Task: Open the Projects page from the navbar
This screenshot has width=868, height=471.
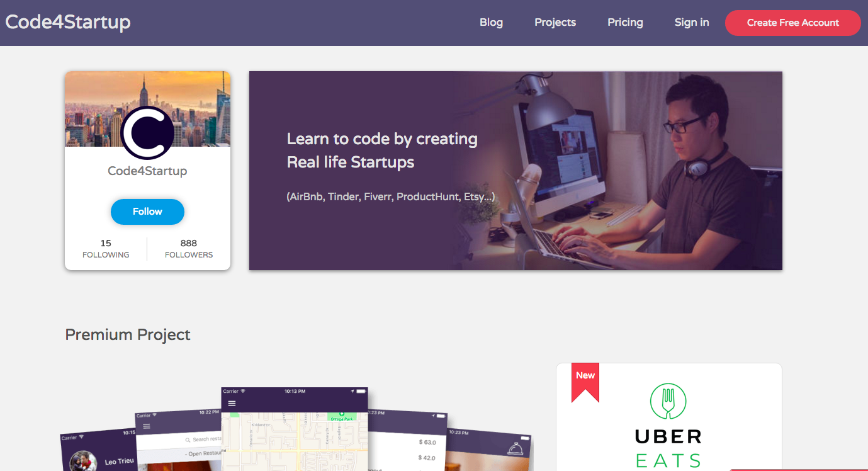Action: 555,22
